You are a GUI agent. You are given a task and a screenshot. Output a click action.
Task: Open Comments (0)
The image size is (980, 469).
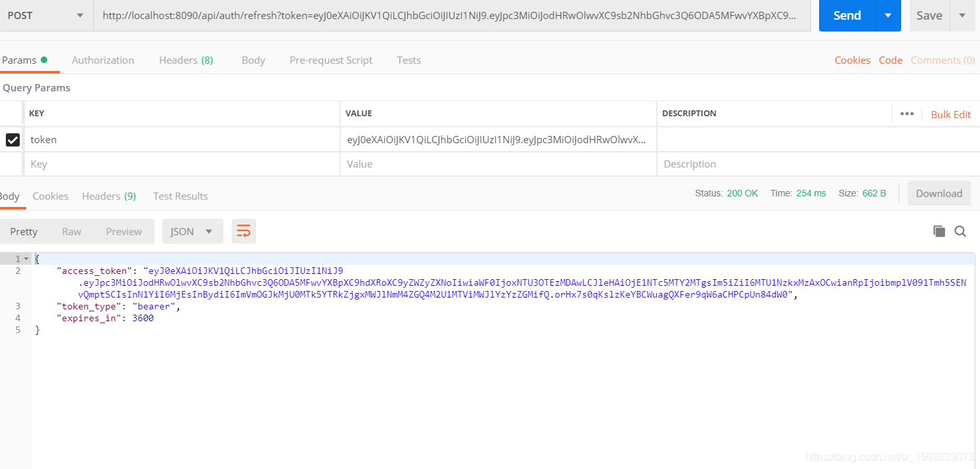coord(943,60)
